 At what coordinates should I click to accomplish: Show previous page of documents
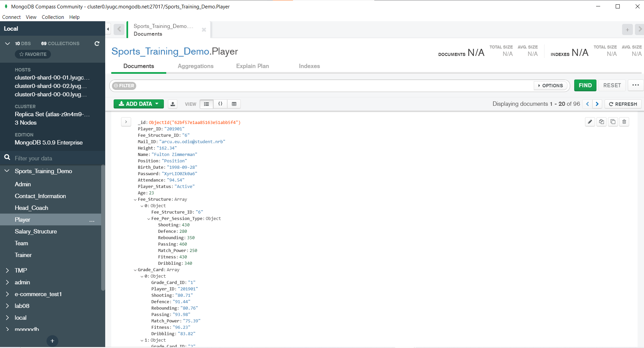[x=587, y=104]
